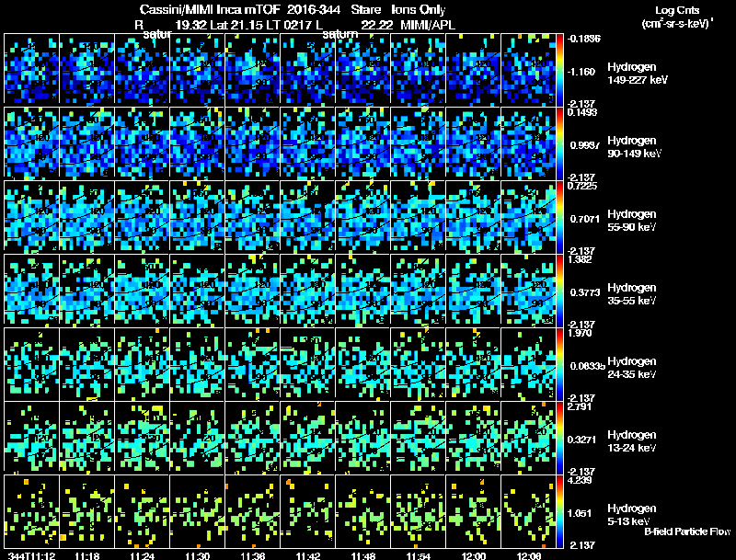Click the '0.7071' color scale value

584,219
